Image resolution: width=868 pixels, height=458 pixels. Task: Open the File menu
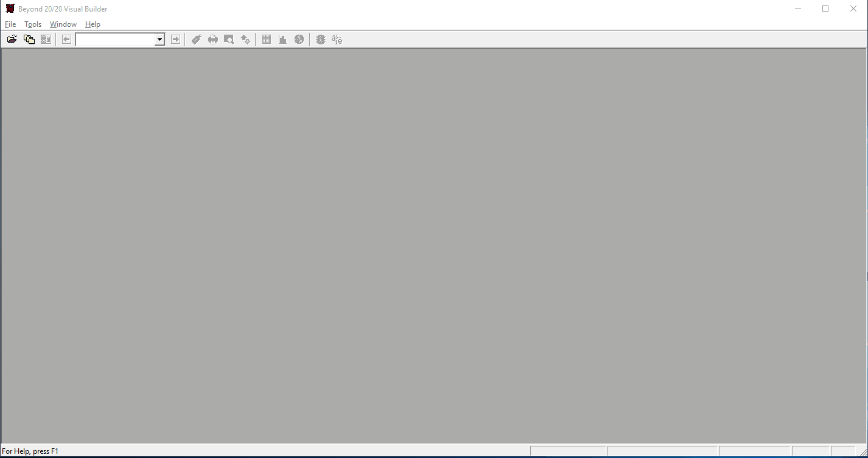click(10, 24)
